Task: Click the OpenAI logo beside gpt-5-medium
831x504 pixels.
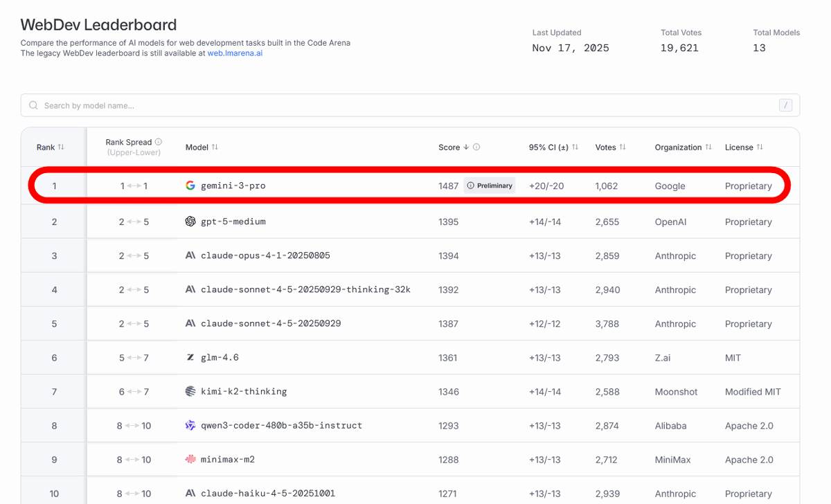Action: pyautogui.click(x=190, y=222)
